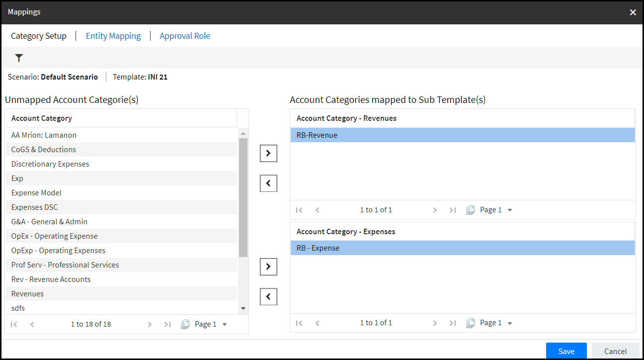
Task: Select RB-Revenue mapped row
Action: (463, 135)
